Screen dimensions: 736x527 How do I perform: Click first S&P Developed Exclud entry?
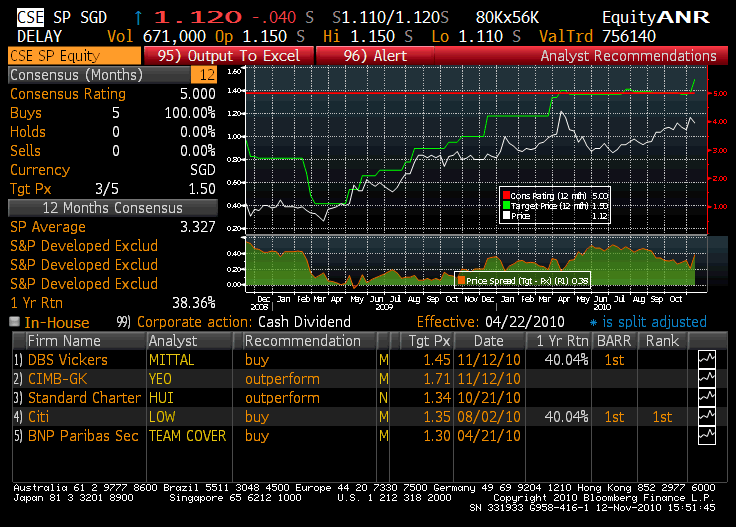[84, 246]
